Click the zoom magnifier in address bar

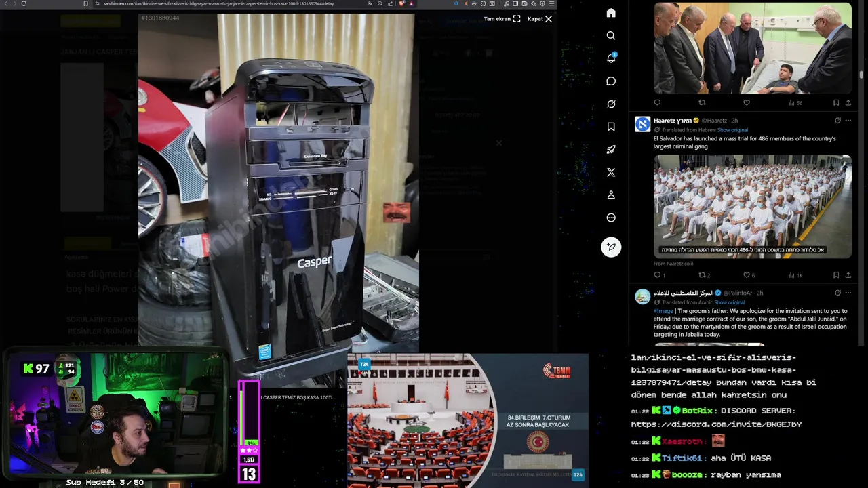click(x=380, y=3)
